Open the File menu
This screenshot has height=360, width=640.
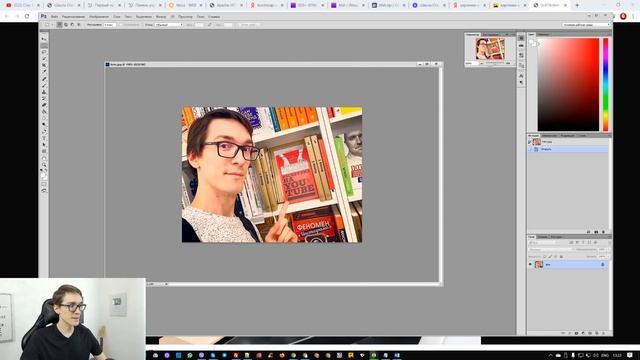click(x=54, y=17)
